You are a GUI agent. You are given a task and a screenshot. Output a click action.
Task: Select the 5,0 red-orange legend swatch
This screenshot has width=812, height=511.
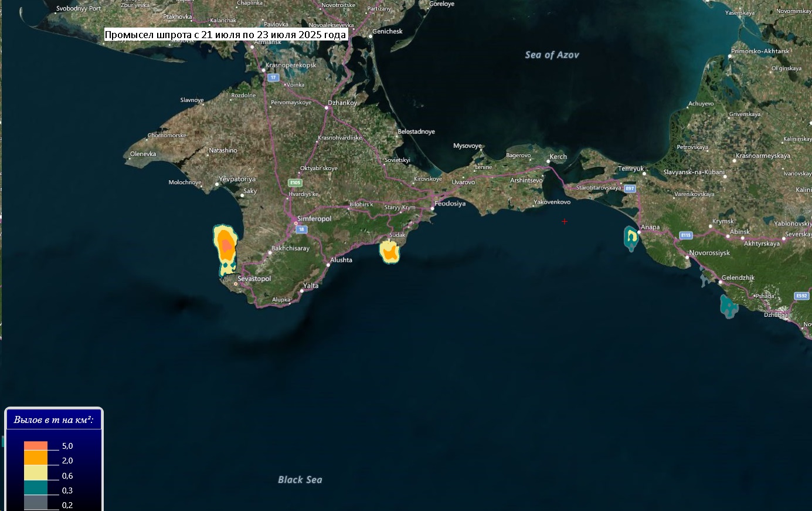(x=36, y=445)
